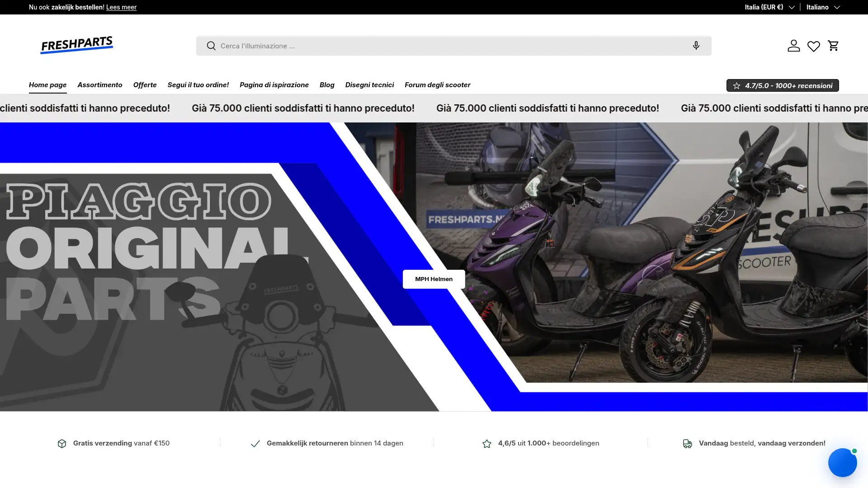Viewport: 868px width, 488px height.
Task: Click the 4.7/5.0 - 1000+ recensioni badge
Action: (x=783, y=85)
